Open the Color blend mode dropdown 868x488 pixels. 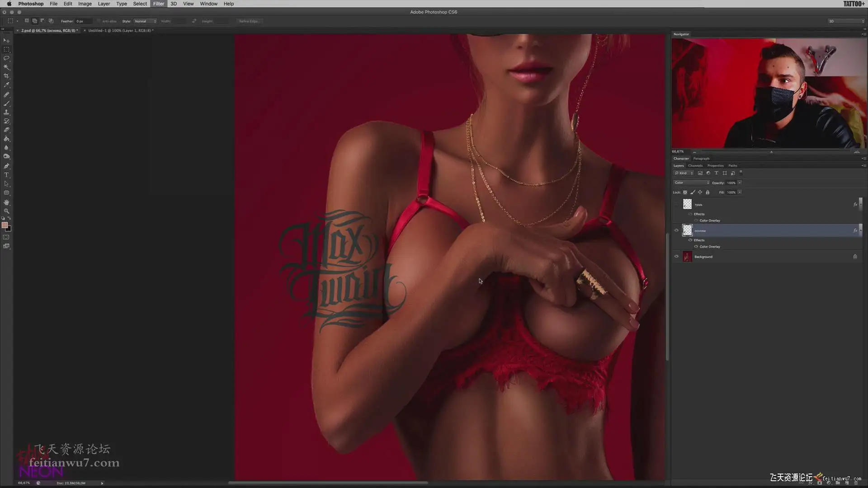point(691,183)
